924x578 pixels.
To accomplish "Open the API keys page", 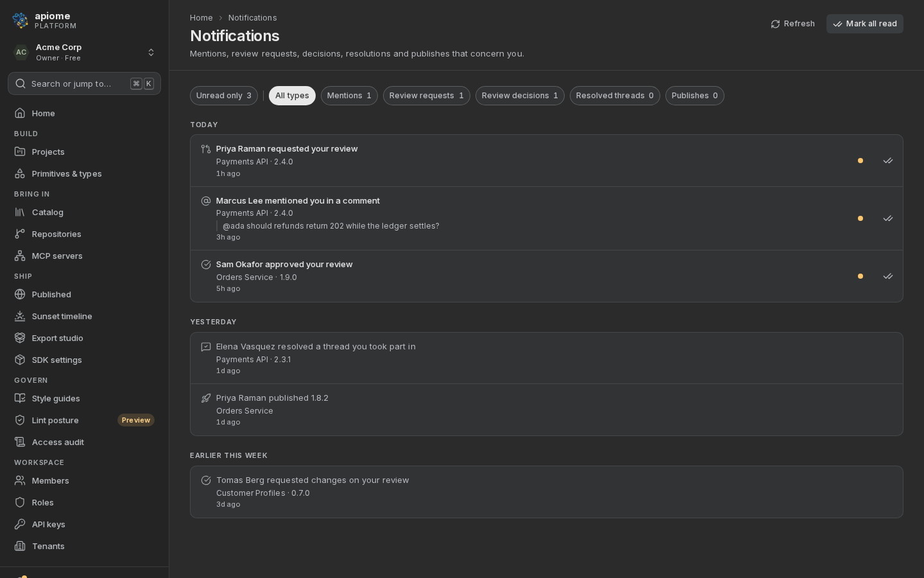I will coord(84,524).
